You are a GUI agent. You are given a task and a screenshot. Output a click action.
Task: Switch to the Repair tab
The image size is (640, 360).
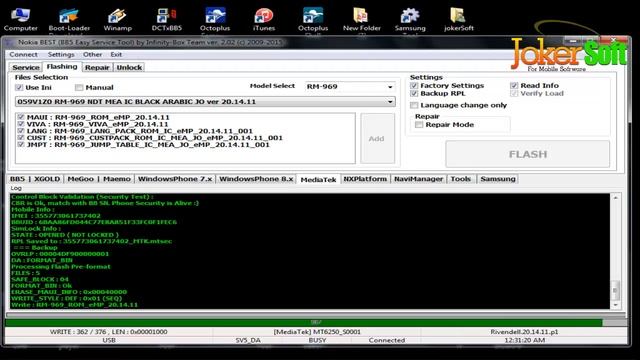pos(97,67)
